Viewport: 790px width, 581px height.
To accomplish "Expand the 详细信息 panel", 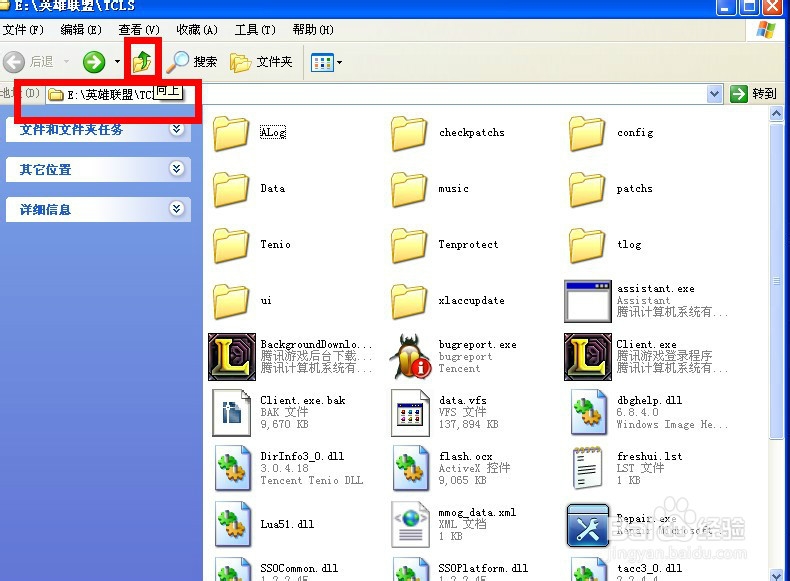I will point(176,209).
